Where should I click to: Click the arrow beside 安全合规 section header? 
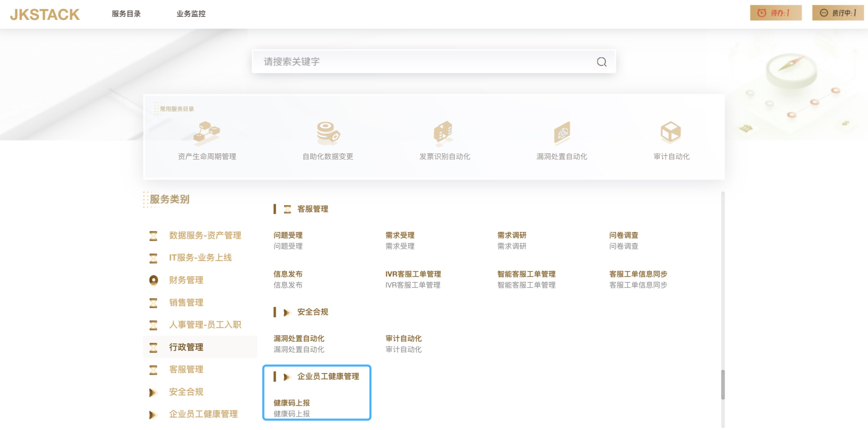[287, 312]
